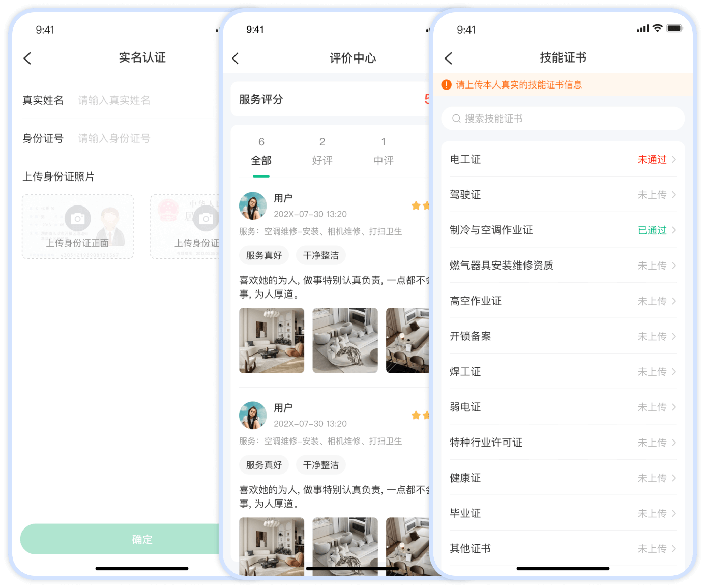Open first living room photo thumbnail
This screenshot has height=588, width=705.
[x=272, y=340]
